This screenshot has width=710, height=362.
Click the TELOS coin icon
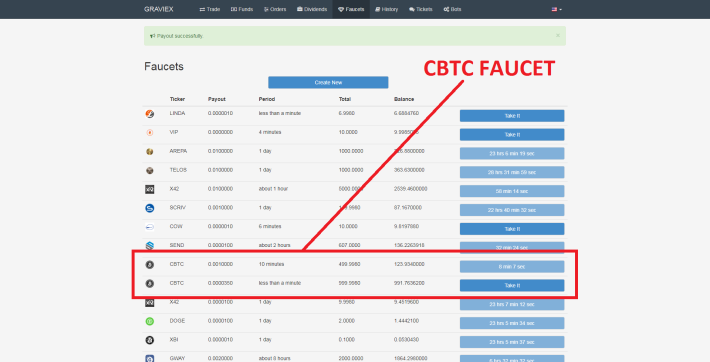[x=149, y=170]
